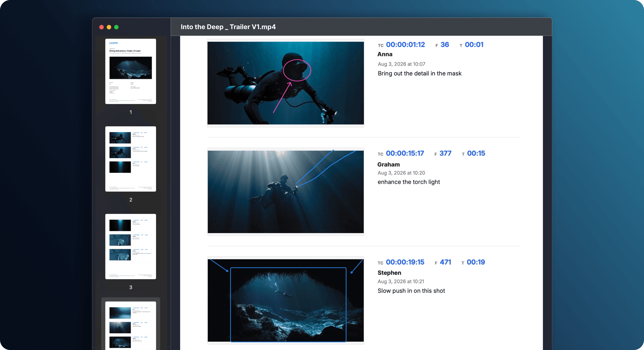The width and height of the screenshot is (644, 350).
Task: Click comment 'Bring out the detail in the mask'
Action: [420, 74]
